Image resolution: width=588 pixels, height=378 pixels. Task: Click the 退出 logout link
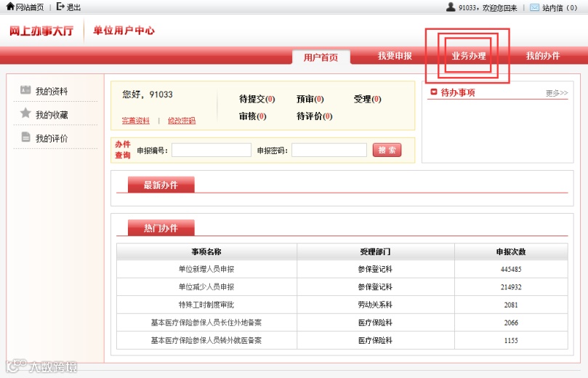coord(73,7)
